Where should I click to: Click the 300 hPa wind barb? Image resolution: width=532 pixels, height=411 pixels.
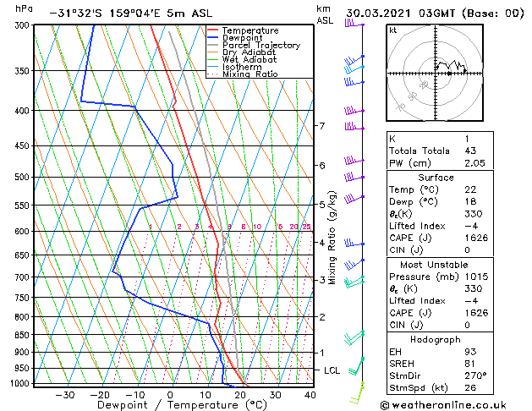(354, 24)
